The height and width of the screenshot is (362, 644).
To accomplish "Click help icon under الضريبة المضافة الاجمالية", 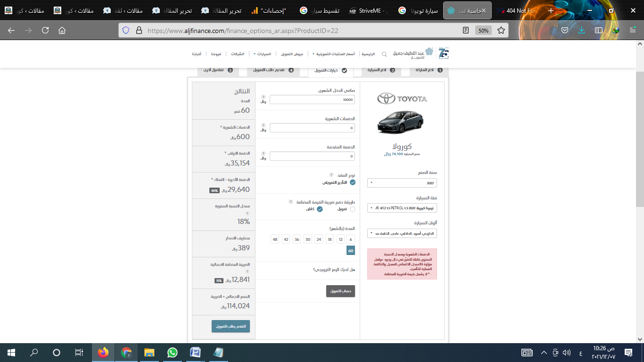I will click(x=248, y=271).
